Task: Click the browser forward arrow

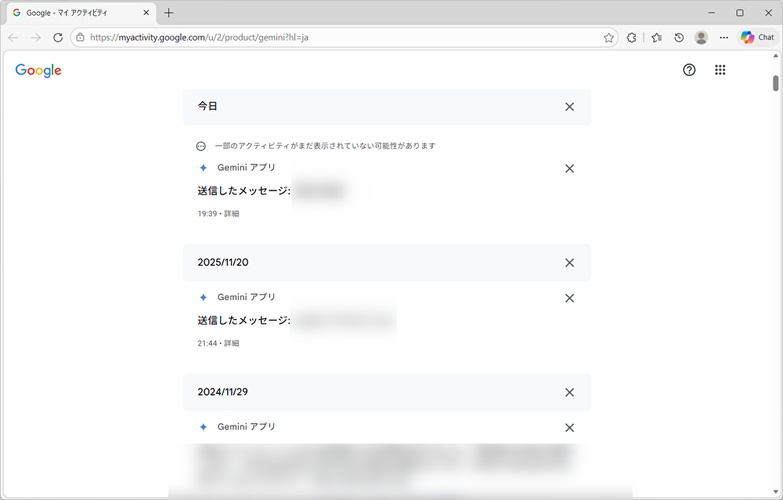Action: coord(35,37)
